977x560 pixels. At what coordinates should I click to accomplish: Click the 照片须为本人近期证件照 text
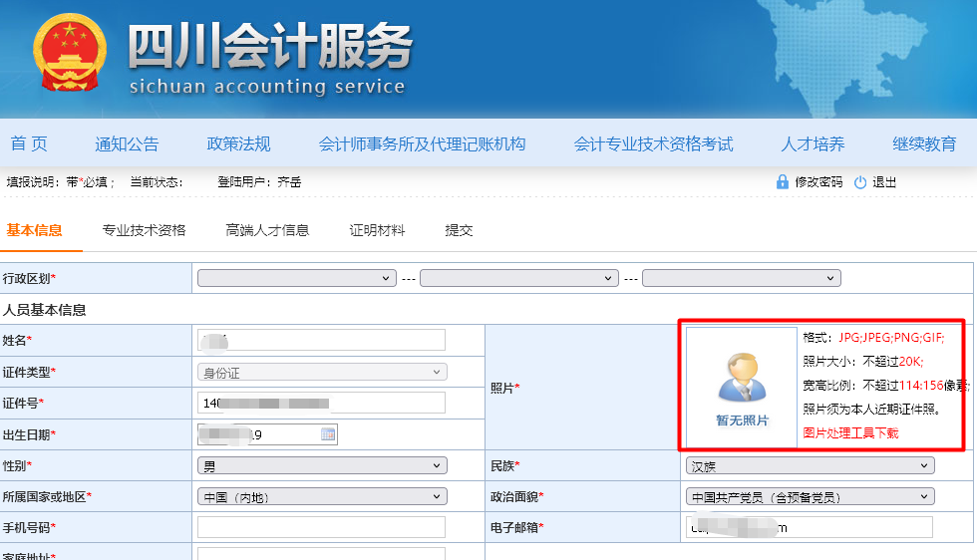(x=871, y=410)
